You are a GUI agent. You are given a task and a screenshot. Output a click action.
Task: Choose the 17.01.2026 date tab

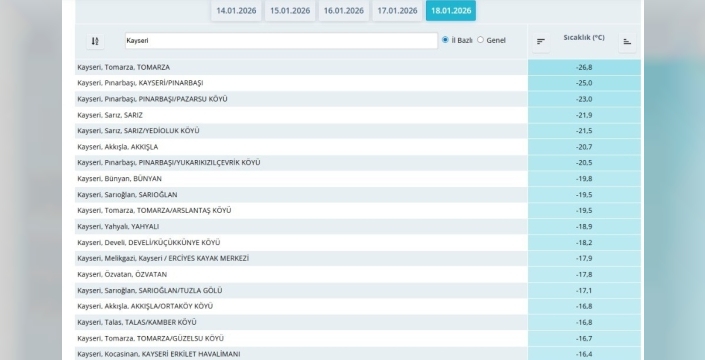click(397, 11)
